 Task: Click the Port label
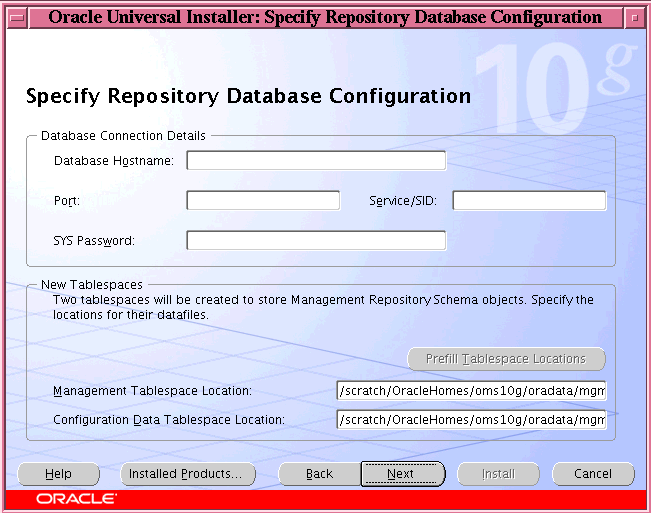click(67, 201)
